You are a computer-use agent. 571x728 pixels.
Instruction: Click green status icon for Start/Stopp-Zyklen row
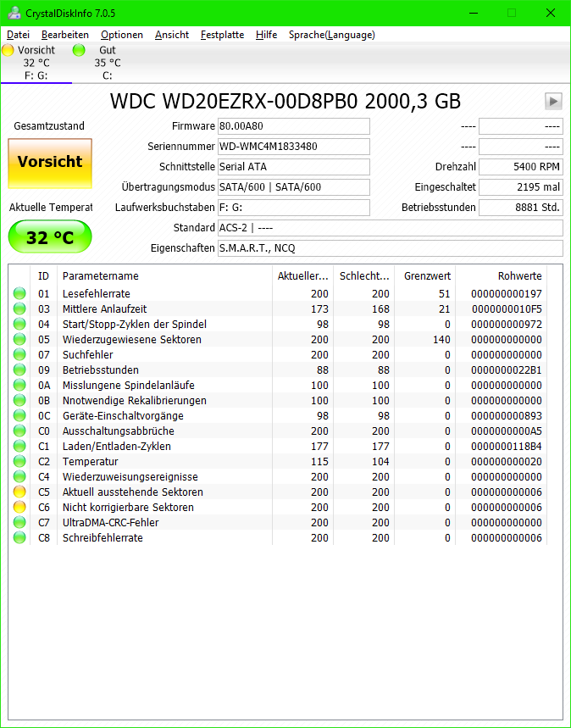(x=19, y=324)
